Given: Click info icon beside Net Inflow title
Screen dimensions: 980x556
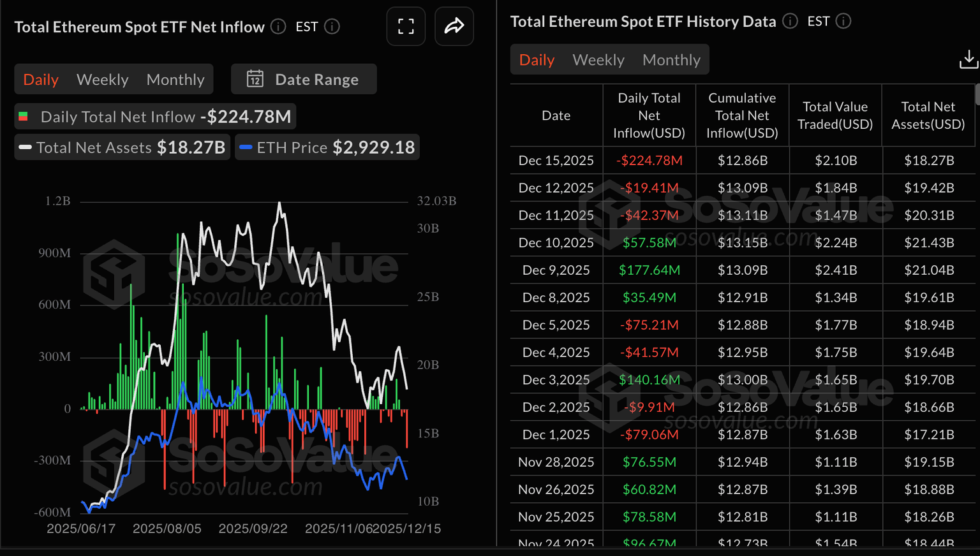Looking at the screenshot, I should pos(278,27).
